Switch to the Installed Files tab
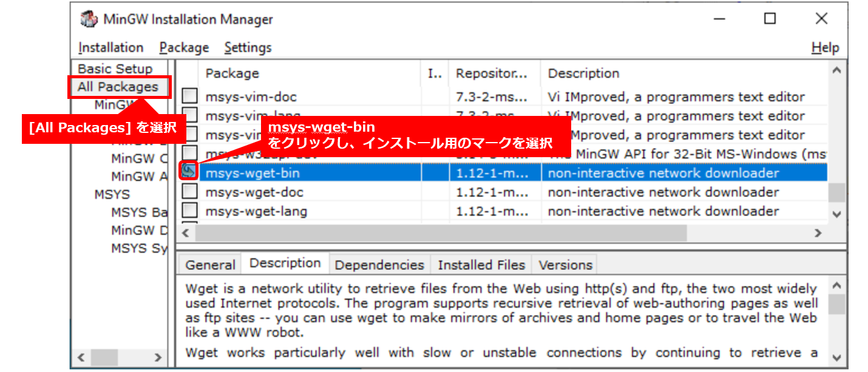 (x=481, y=265)
